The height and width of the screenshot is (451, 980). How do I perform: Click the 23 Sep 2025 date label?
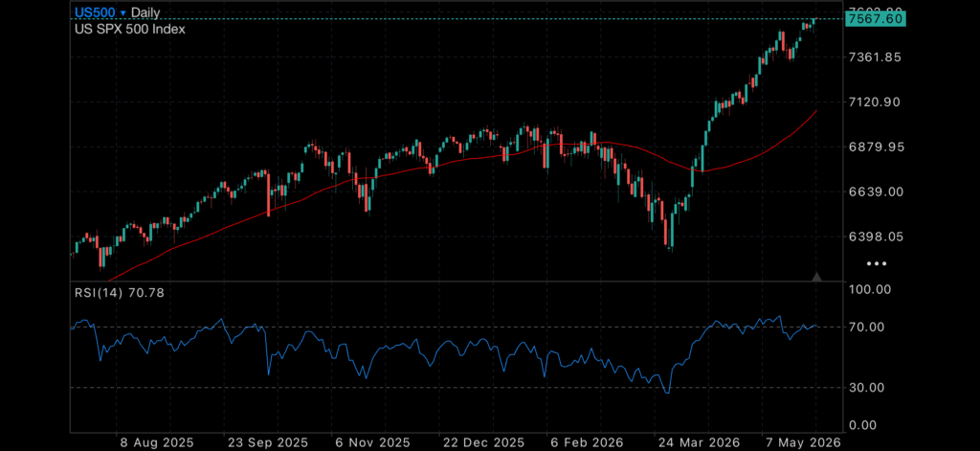point(267,443)
